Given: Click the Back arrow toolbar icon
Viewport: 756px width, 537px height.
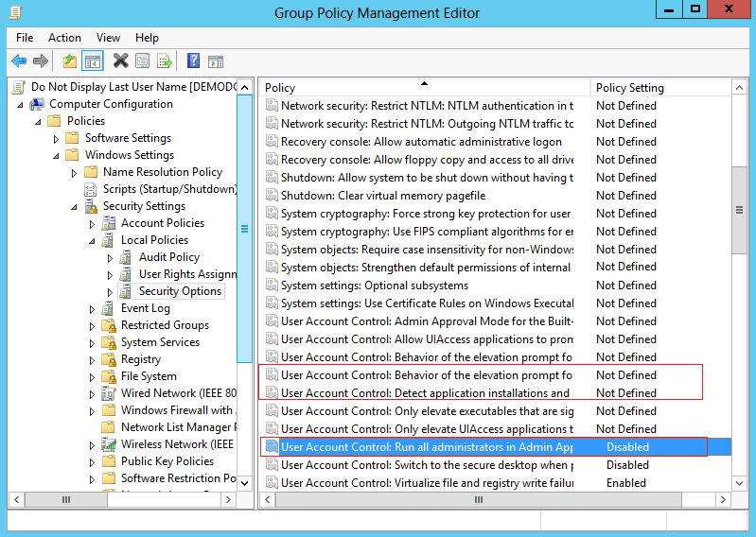Looking at the screenshot, I should pos(19,61).
